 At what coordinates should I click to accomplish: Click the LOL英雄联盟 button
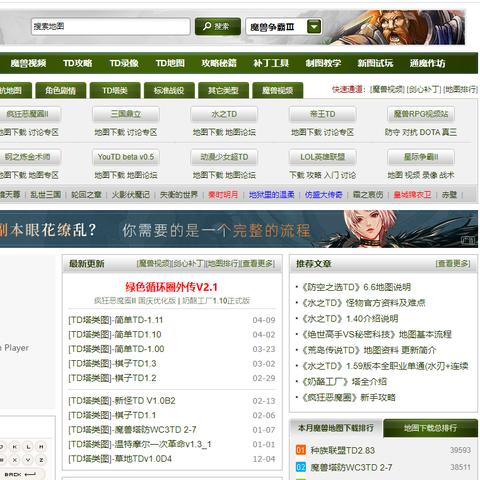[322, 157]
